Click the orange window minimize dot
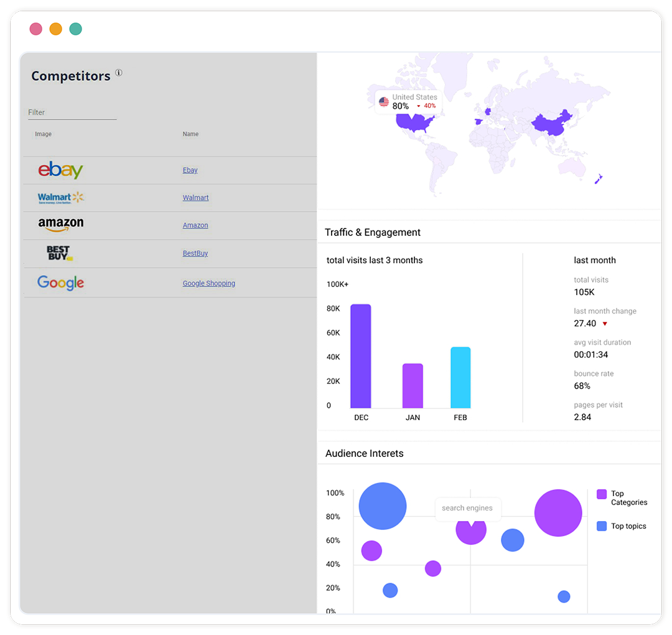This screenshot has width=672, height=635. [x=56, y=29]
